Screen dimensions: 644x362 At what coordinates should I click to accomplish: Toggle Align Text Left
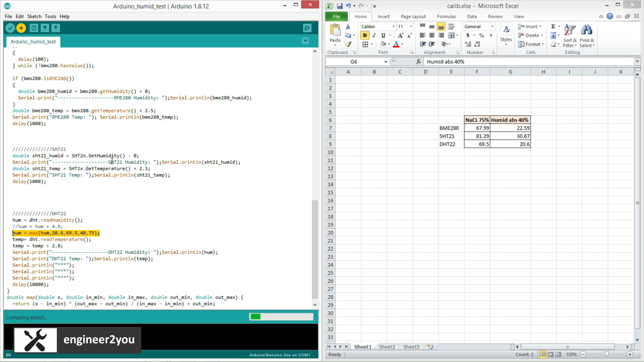pyautogui.click(x=423, y=36)
